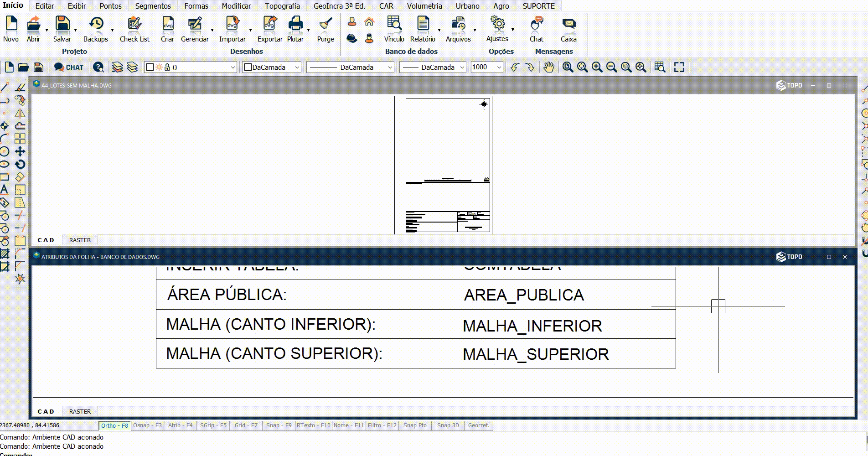
Task: Click the Zoom In magnifier
Action: coord(597,67)
